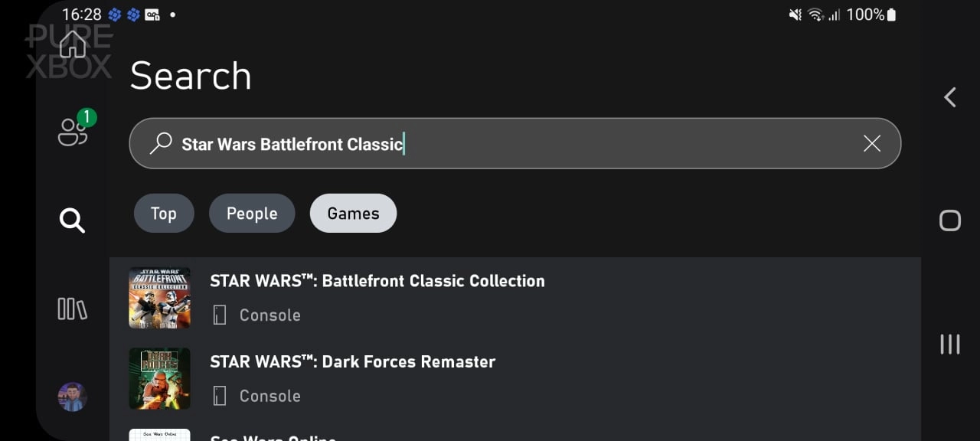Open the game library icon in the sidebar
The width and height of the screenshot is (980, 441).
(x=72, y=309)
